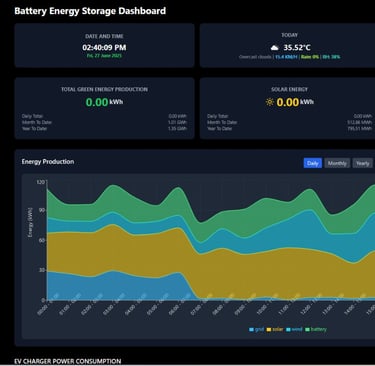The image size is (375, 366).
Task: Toggle the grid series in chart legend
Action: pyautogui.click(x=256, y=329)
